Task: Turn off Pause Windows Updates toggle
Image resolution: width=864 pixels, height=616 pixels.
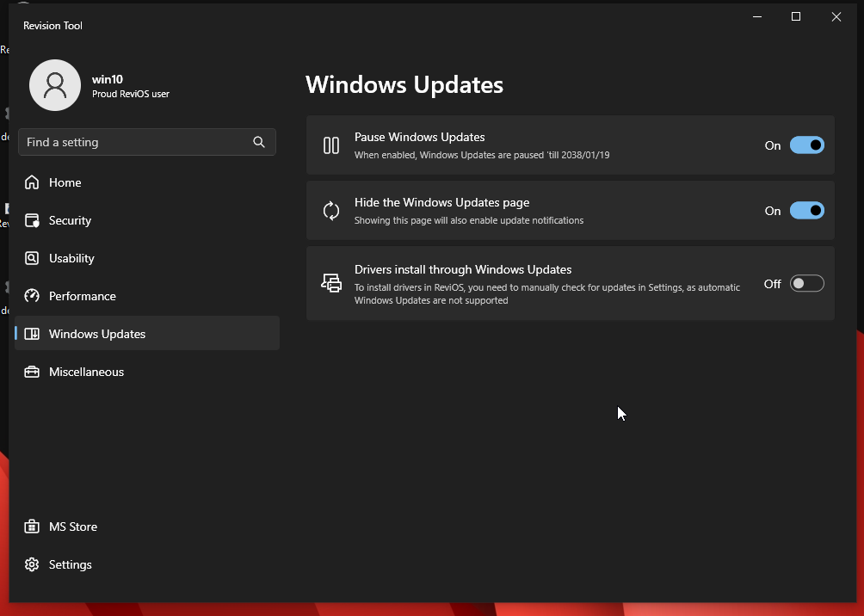Action: tap(806, 145)
